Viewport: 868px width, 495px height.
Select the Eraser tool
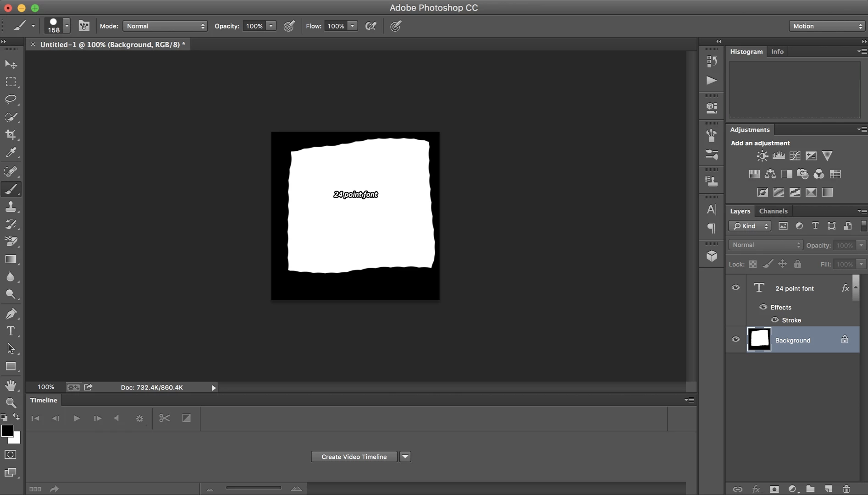(x=11, y=242)
